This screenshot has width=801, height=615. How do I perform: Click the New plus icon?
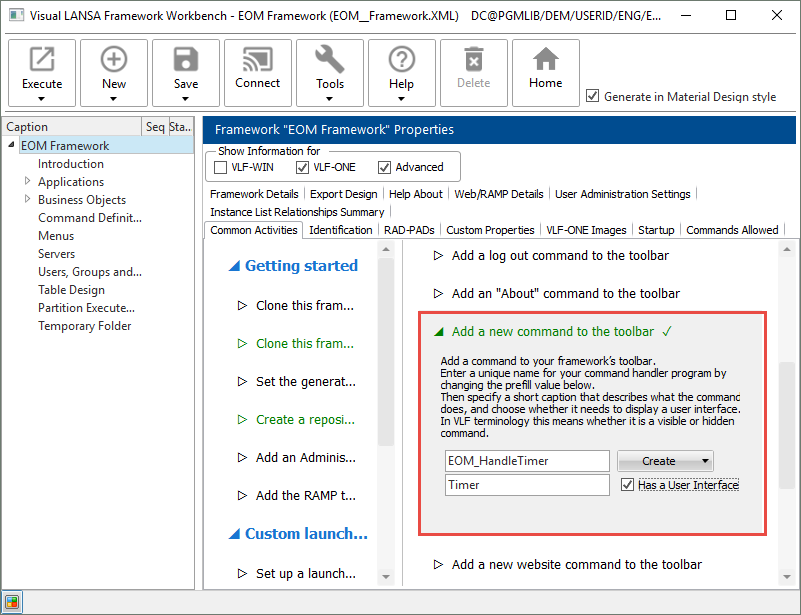tap(114, 60)
